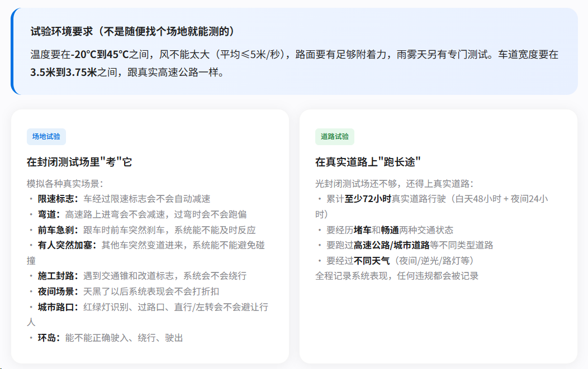Click the 全程记录系统表现 closing sentence
The image size is (588, 369).
[397, 276]
